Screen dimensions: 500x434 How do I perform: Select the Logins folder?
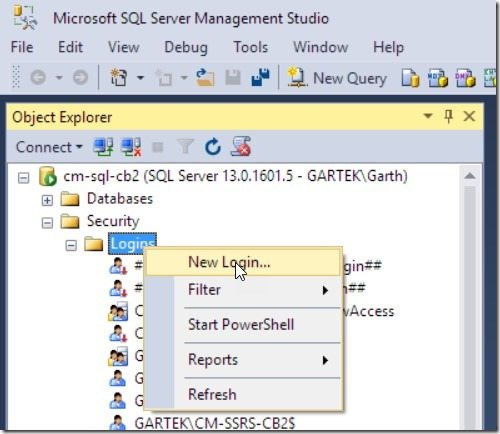(132, 244)
